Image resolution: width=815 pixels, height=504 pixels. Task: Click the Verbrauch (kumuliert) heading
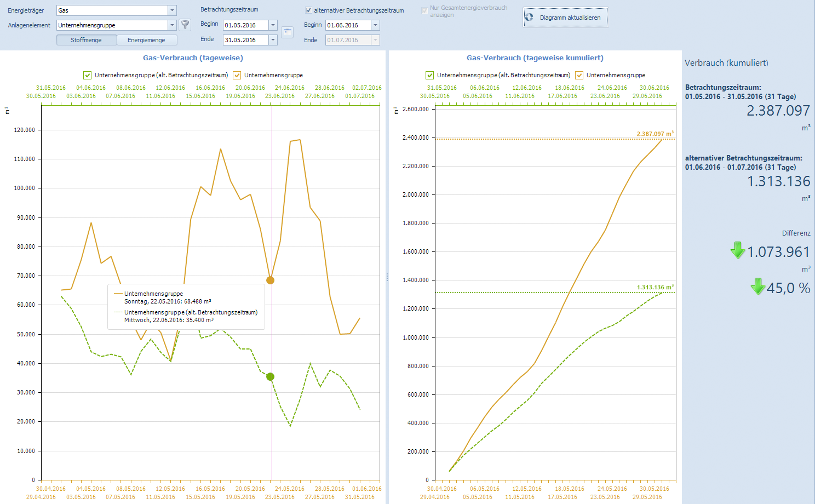(x=726, y=63)
